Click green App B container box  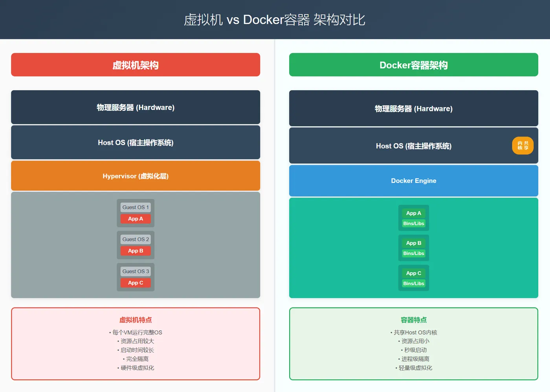coord(414,243)
